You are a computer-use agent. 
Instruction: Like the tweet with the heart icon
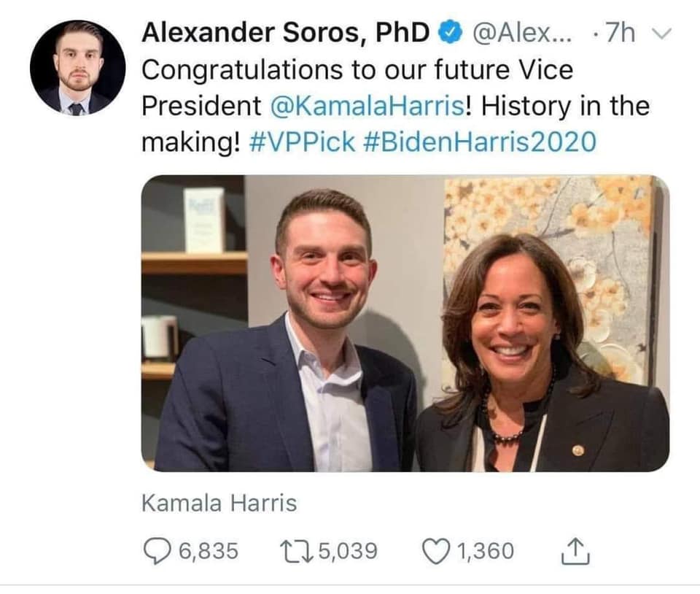(437, 551)
